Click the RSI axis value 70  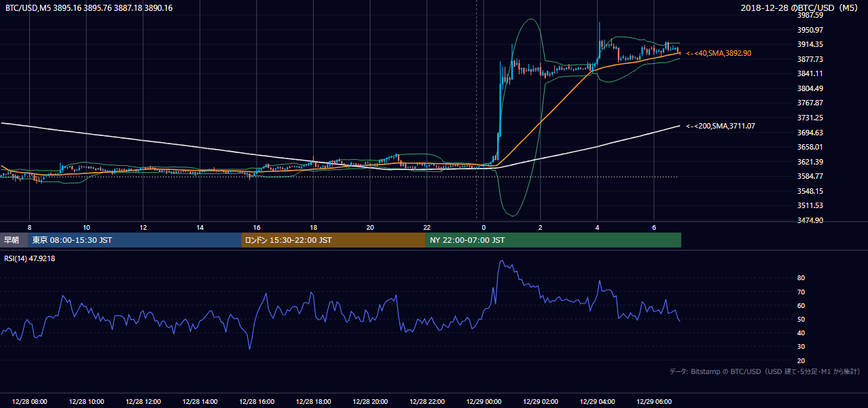click(x=801, y=292)
